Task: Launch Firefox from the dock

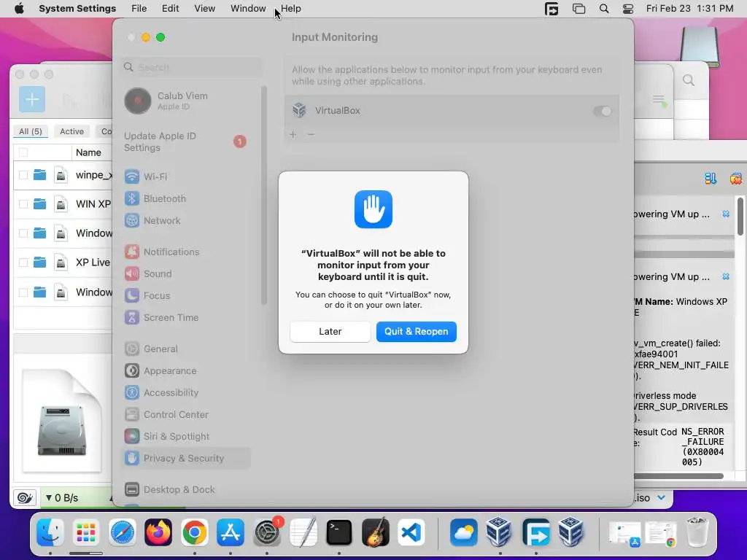Action: tap(158, 532)
